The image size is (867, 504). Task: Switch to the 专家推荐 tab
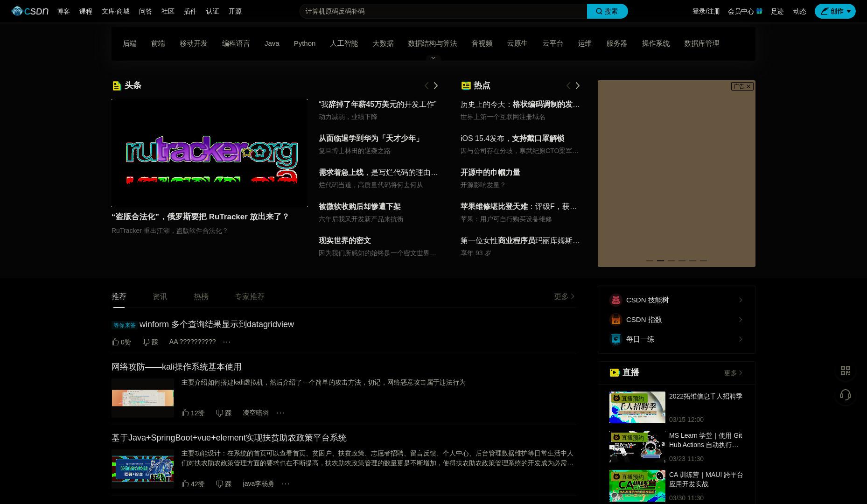point(250,296)
